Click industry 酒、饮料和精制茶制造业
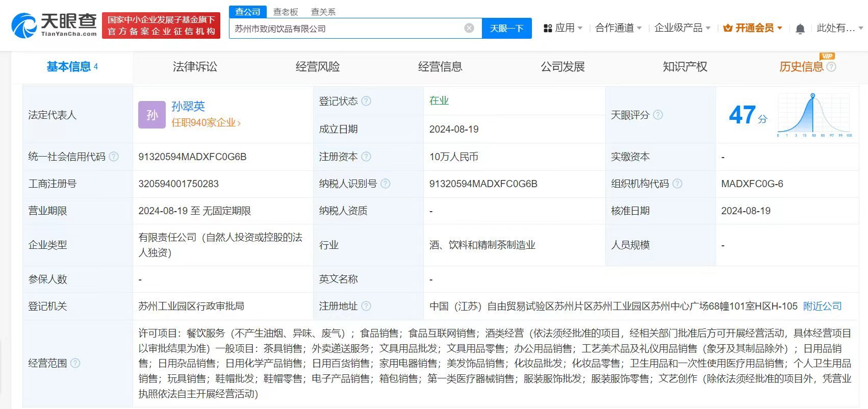Screen dimensions: 868x409 [482, 245]
